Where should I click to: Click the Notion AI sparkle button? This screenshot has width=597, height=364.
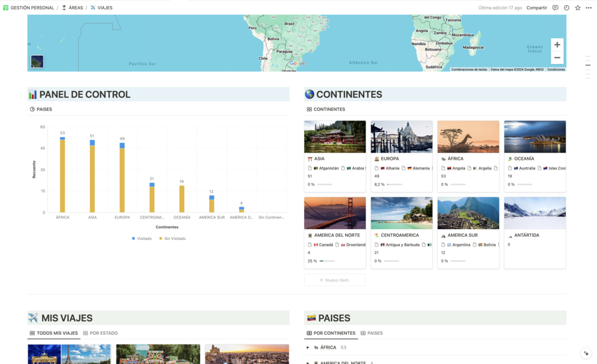[586, 353]
